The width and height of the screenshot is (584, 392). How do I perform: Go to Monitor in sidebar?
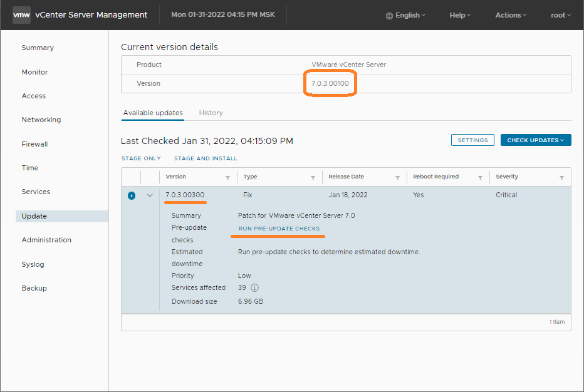(x=34, y=72)
